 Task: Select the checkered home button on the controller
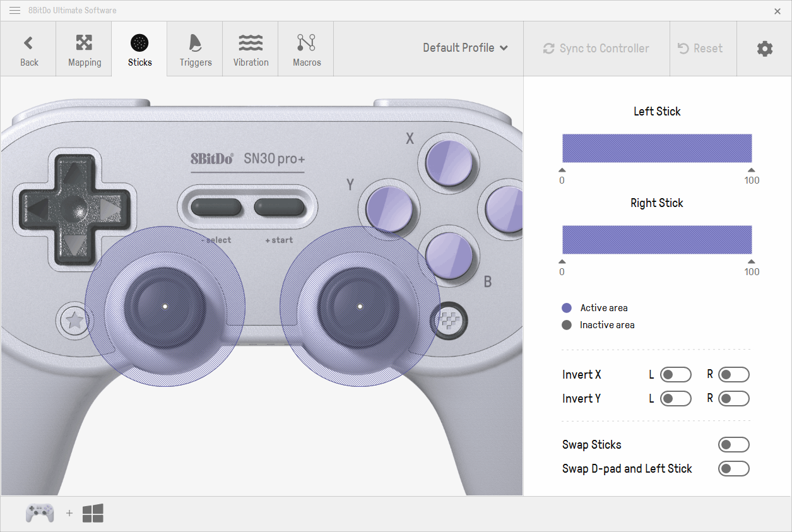coord(449,321)
